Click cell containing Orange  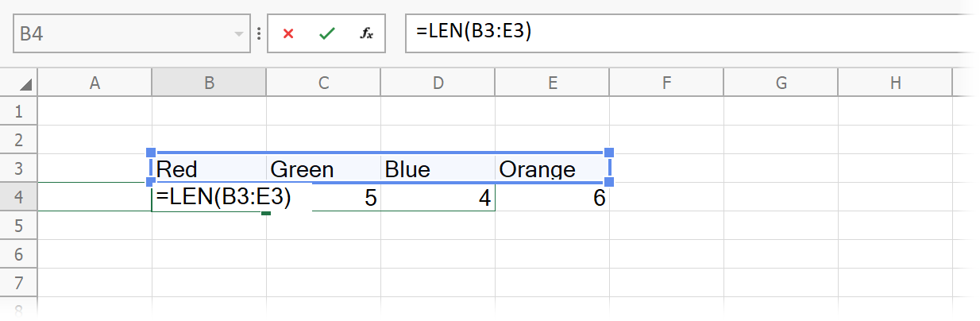552,169
